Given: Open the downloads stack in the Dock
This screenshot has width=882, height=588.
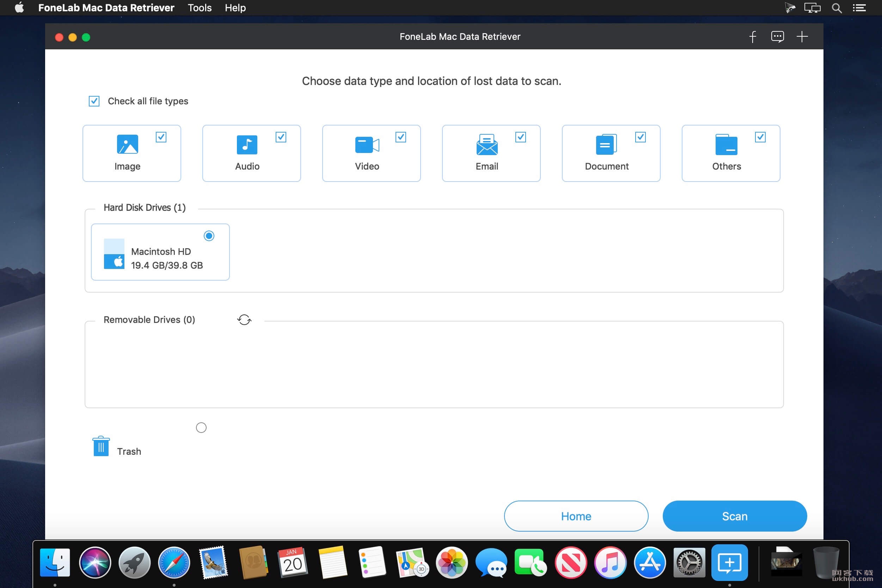Looking at the screenshot, I should [786, 563].
